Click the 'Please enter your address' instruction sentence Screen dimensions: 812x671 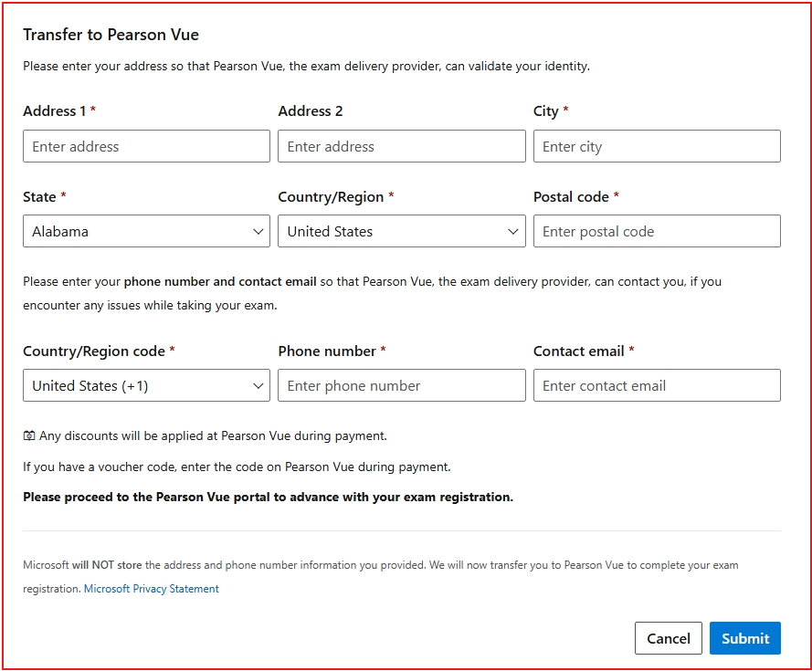point(306,67)
